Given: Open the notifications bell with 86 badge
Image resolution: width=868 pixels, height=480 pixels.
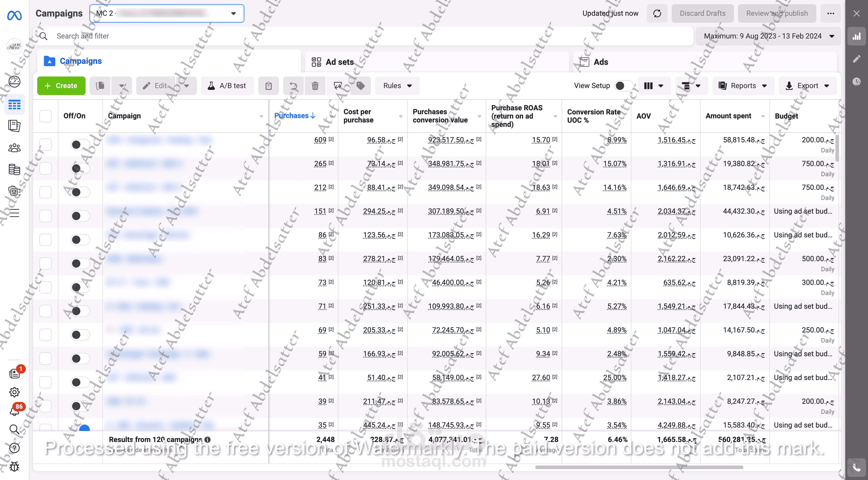Looking at the screenshot, I should pyautogui.click(x=14, y=411).
